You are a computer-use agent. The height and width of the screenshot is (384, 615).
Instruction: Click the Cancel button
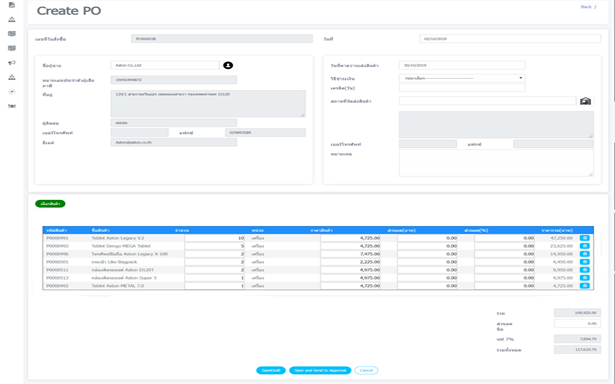tap(366, 370)
